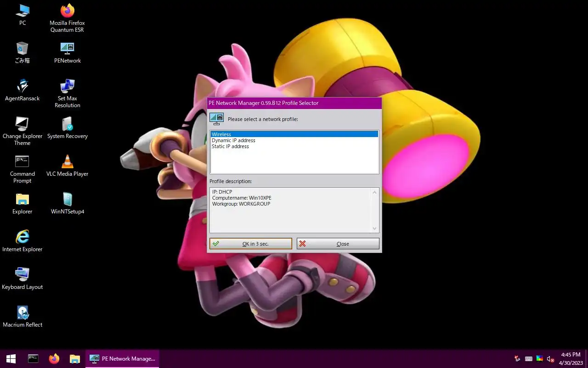Click the Profile Selector title bar
This screenshot has width=588, height=368.
tap(294, 103)
